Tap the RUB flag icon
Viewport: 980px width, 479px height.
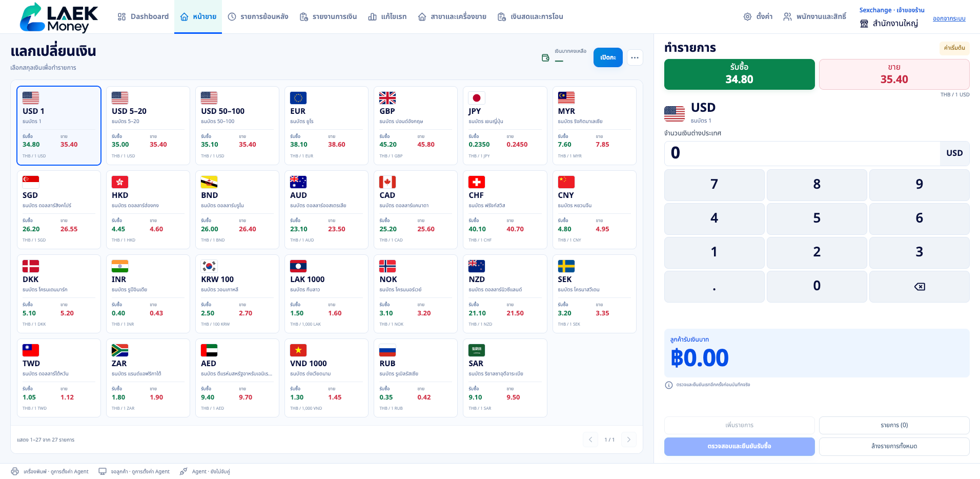(x=387, y=350)
